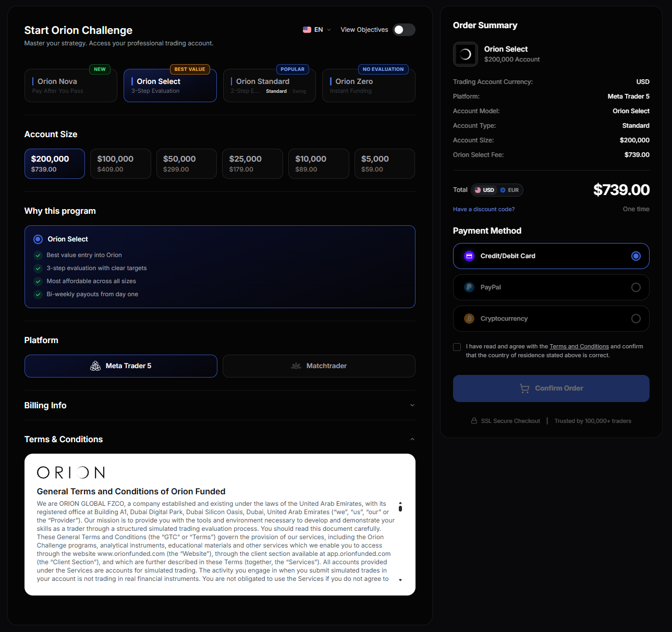Click the SSL padlock icon
Image resolution: width=672 pixels, height=632 pixels.
474,421
